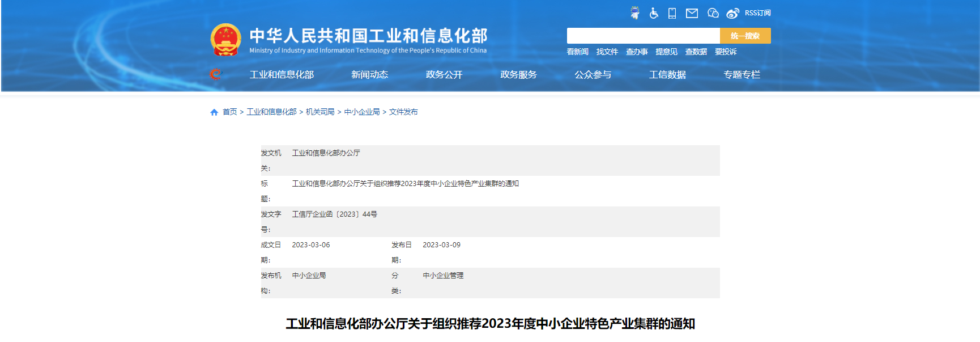980x342 pixels.
Task: Open the mobile phone version icon
Action: (672, 13)
